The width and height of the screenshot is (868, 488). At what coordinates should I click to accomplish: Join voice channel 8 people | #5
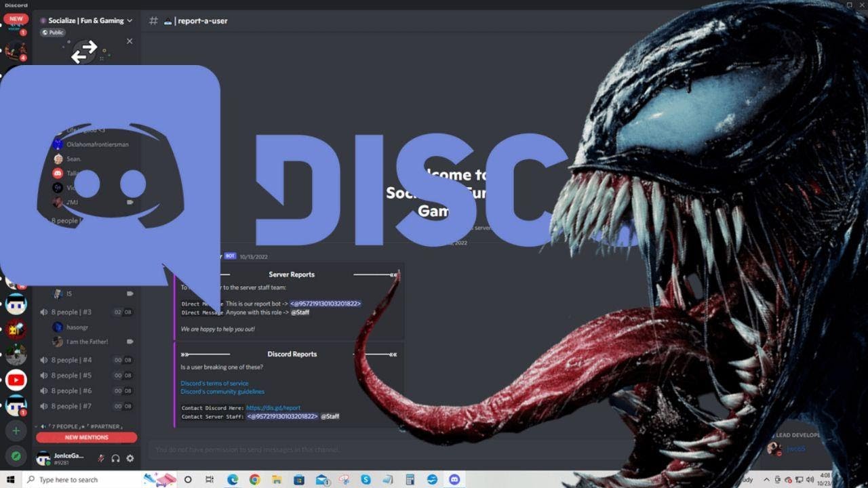pos(86,375)
